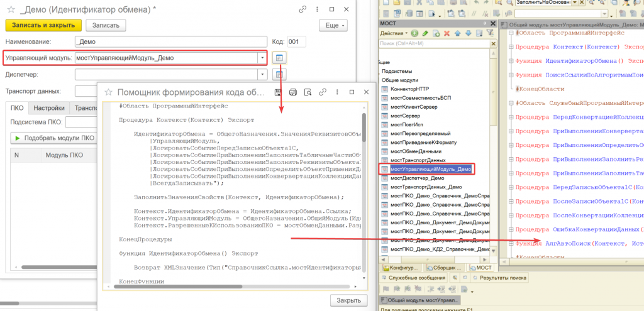Open ЗаполнитьНаОсновании search history dropdown
The image size is (644, 311).
(575, 3)
